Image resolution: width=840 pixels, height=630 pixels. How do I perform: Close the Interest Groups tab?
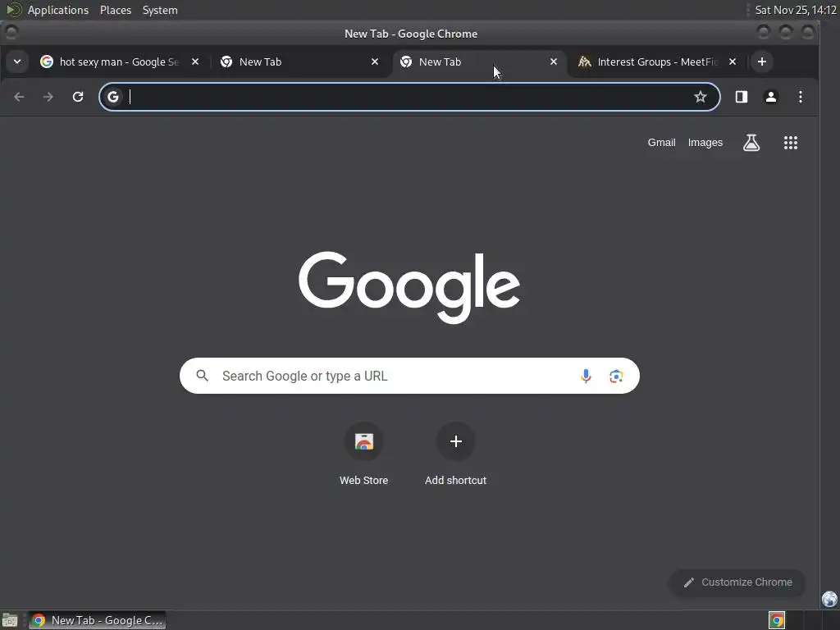pos(733,62)
